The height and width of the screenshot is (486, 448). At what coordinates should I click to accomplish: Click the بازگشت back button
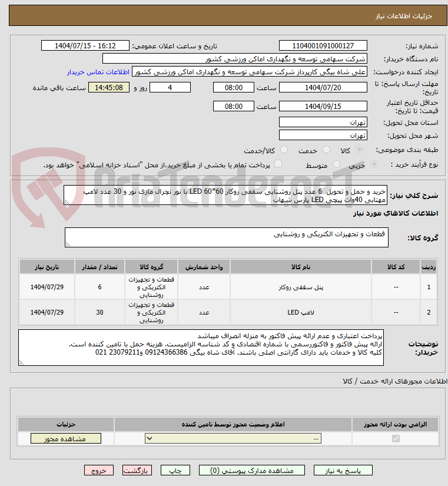tap(137, 471)
